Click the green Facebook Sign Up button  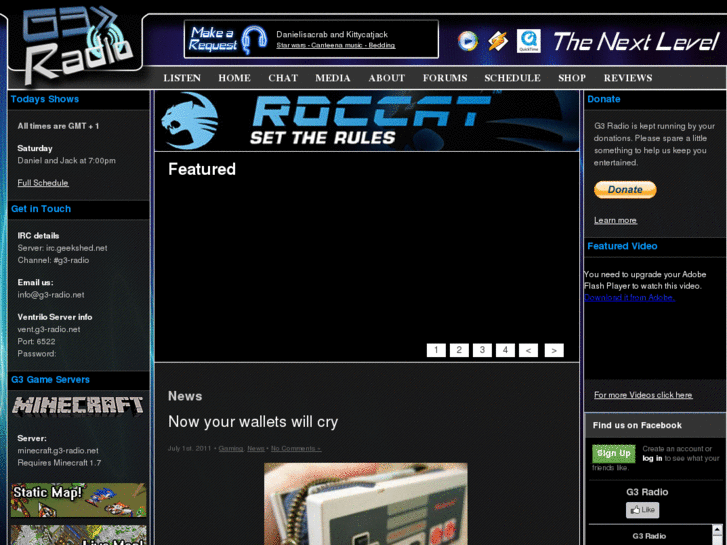pos(613,453)
